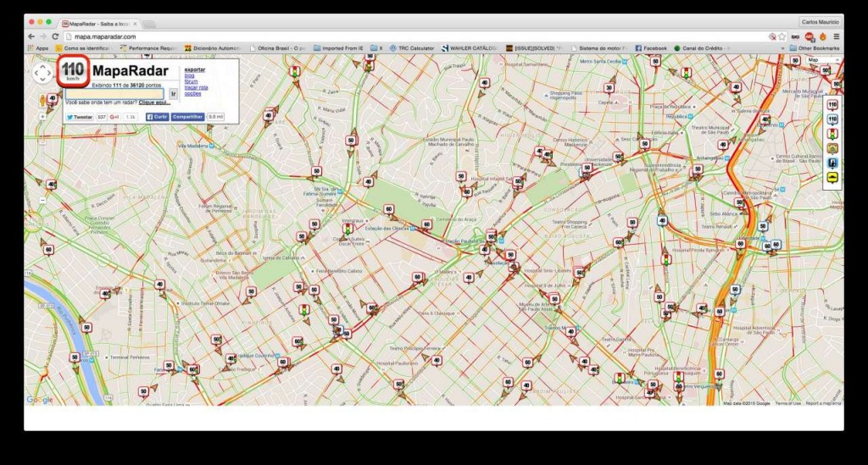Viewport: 868px width, 465px height.
Task: Click the bookmark star icon
Action: coord(782,36)
